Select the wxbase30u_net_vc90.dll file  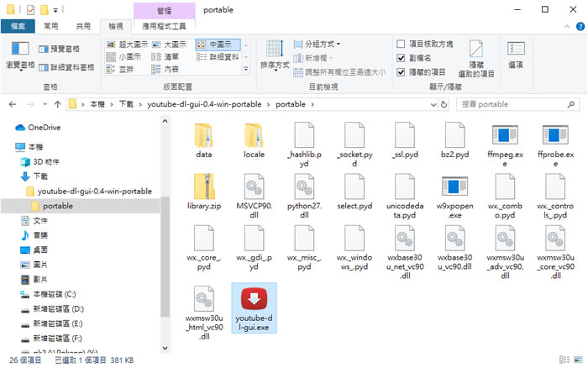pos(405,252)
